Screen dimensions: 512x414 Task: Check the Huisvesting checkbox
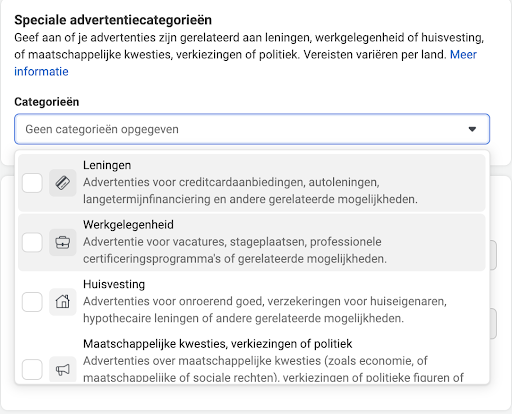point(32,302)
